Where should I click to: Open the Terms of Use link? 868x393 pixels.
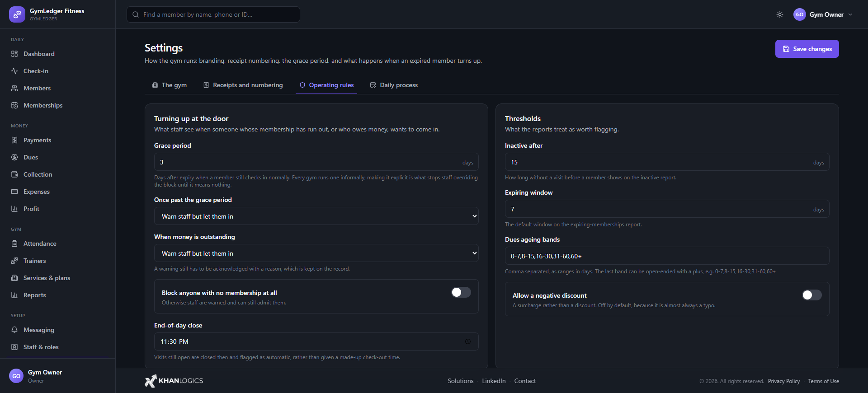click(x=824, y=381)
